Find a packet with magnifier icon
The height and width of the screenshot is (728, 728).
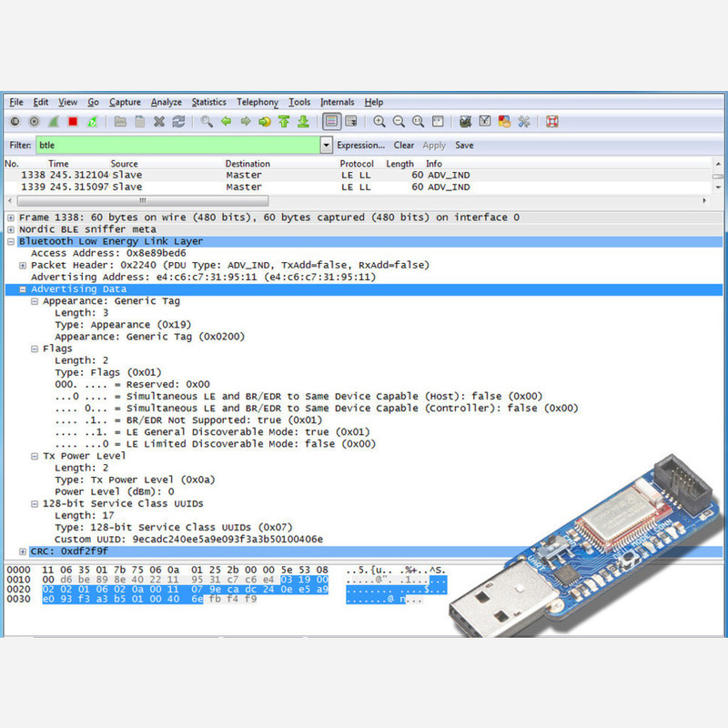coord(207,122)
